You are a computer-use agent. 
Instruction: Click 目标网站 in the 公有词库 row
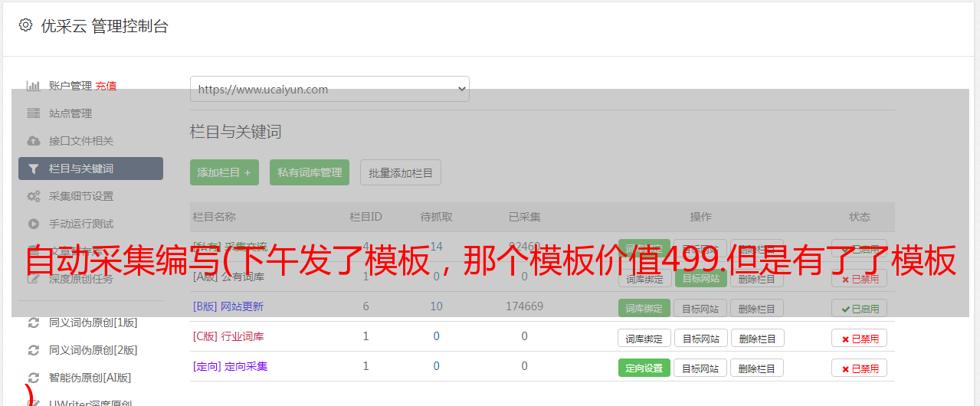click(700, 278)
